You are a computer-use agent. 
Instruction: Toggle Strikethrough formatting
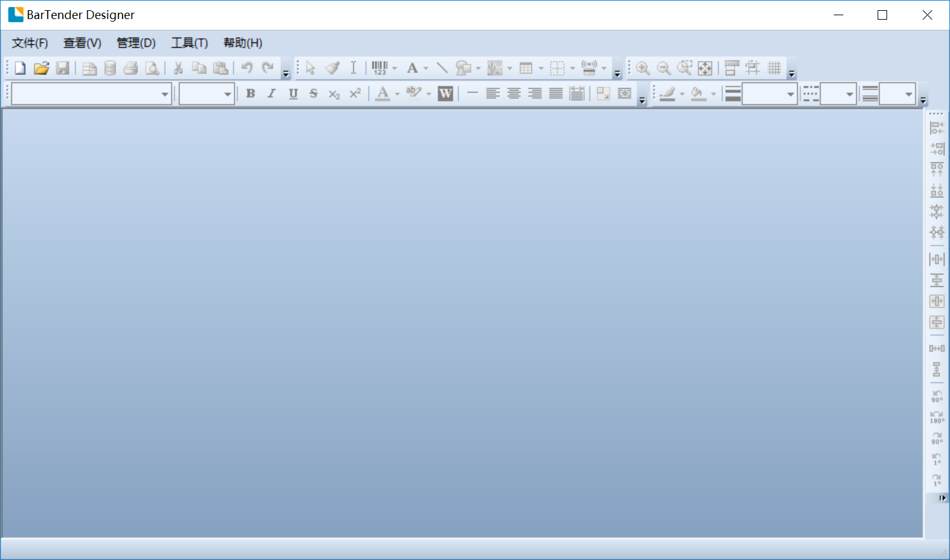click(x=314, y=94)
